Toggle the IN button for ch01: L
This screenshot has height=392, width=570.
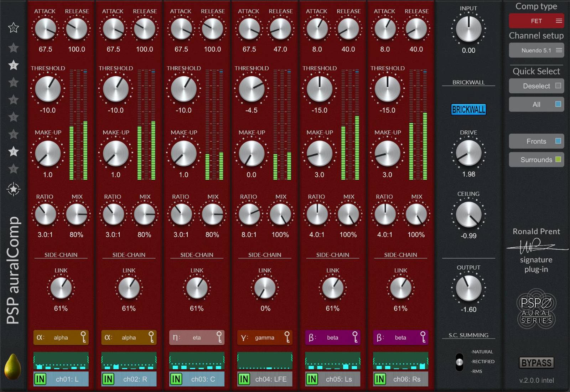[40, 379]
